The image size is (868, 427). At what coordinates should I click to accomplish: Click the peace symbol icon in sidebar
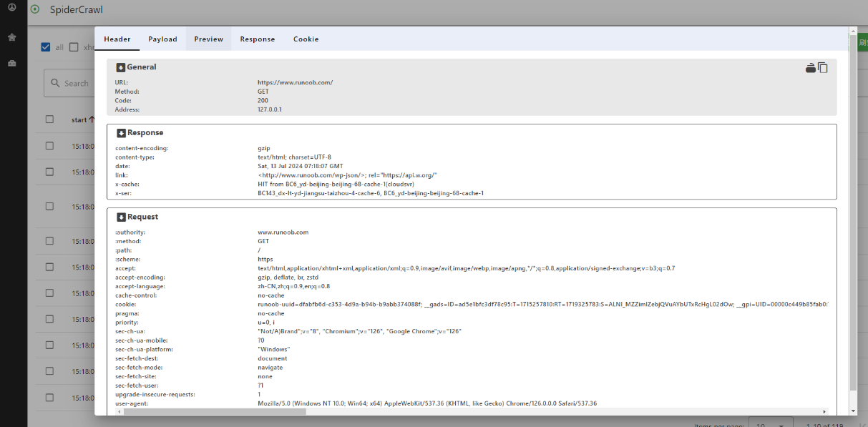(x=11, y=8)
